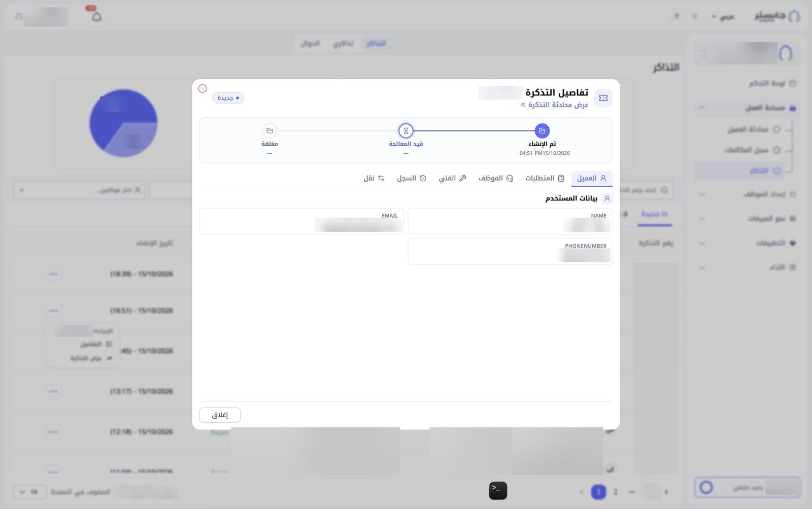Open لوحة التحكم in the sidebar
Screen dimensions: 812x509
pyautogui.click(x=772, y=83)
